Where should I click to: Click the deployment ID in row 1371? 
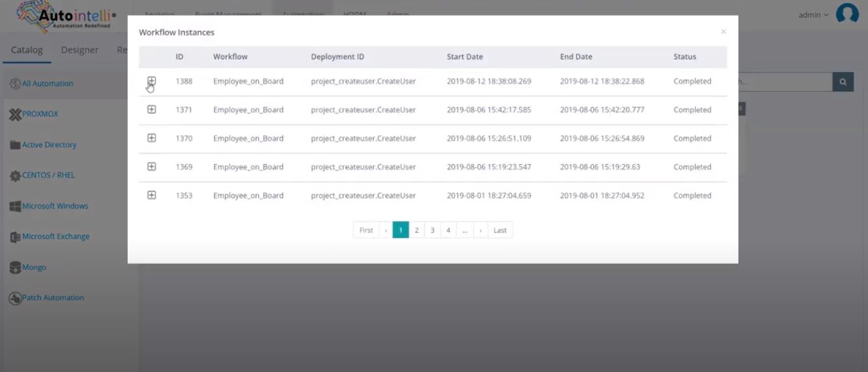[363, 110]
